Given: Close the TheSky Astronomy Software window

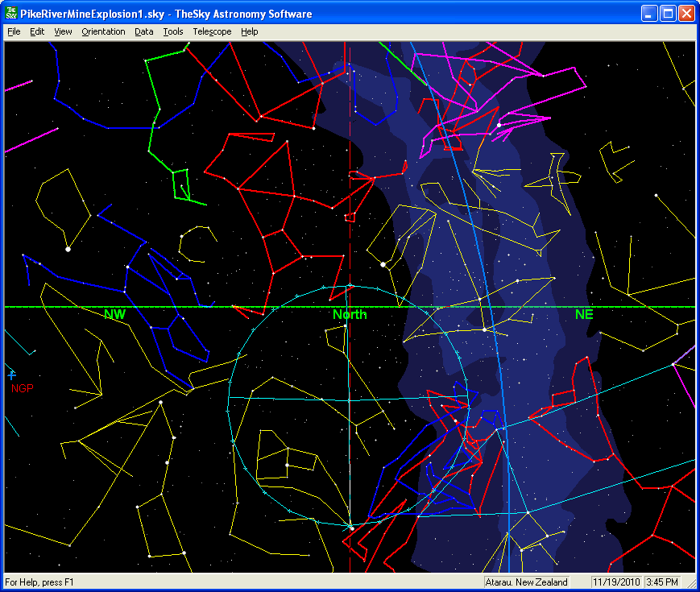Looking at the screenshot, I should pos(686,14).
